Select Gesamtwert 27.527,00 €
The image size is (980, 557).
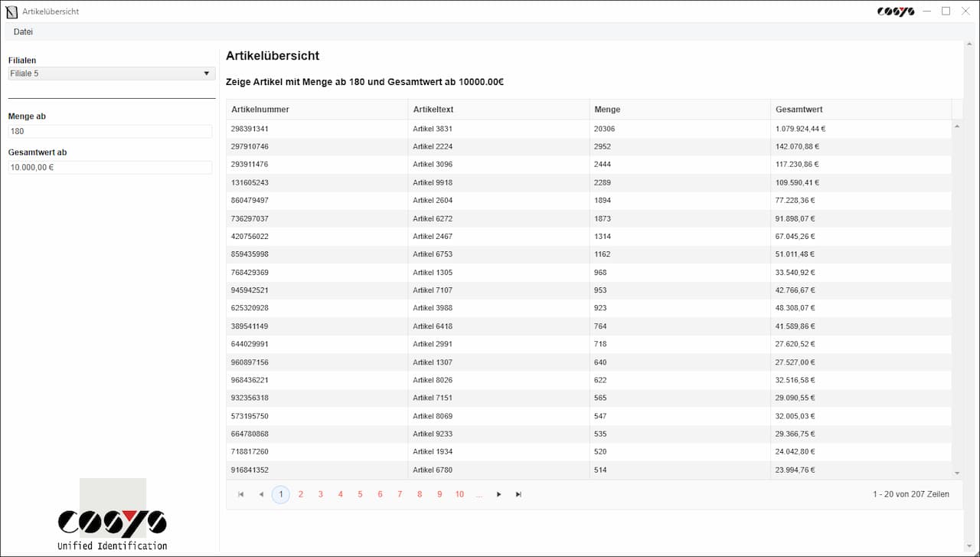[861, 362]
